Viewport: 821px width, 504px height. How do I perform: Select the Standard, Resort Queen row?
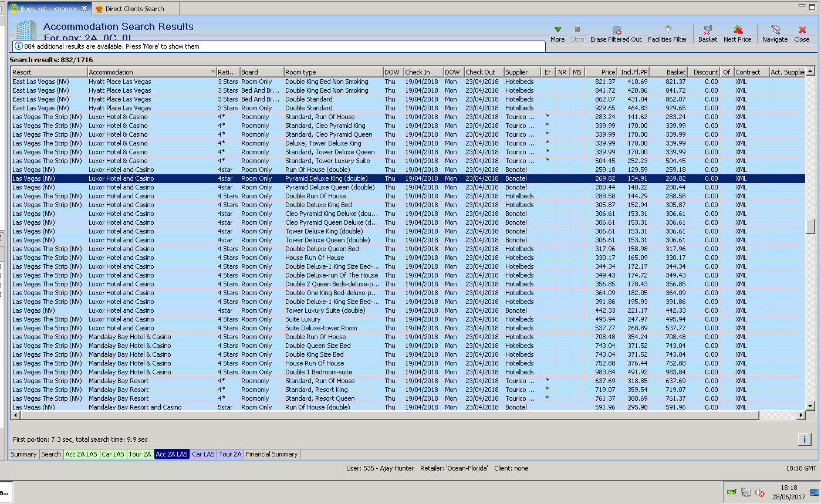click(408, 398)
